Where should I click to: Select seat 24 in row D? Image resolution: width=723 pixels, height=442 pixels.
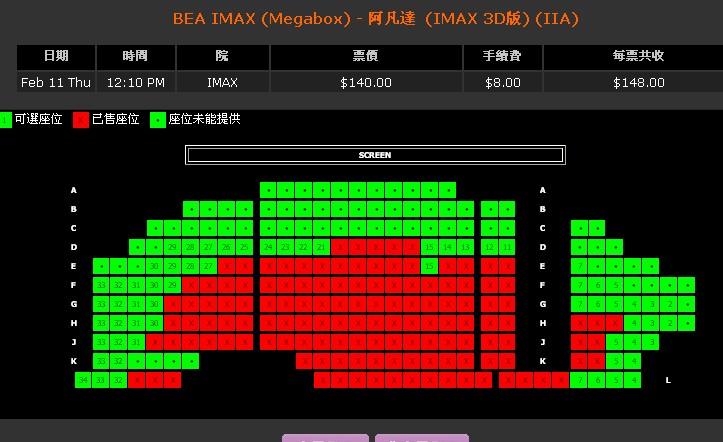tap(268, 247)
